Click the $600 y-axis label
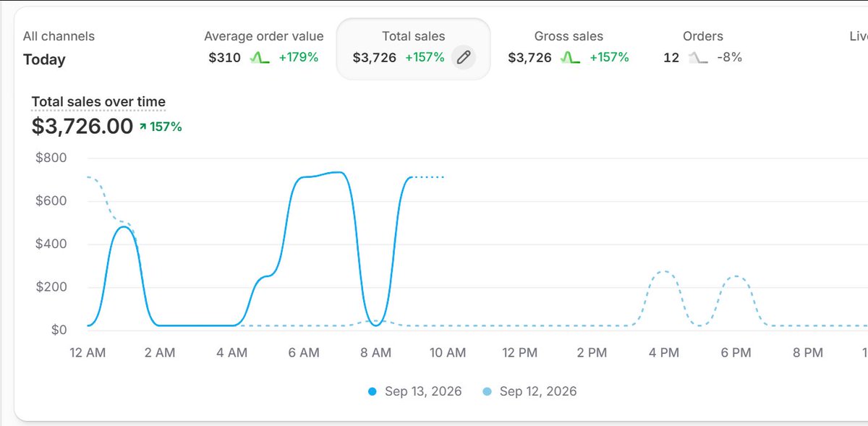The height and width of the screenshot is (426, 868). click(51, 201)
